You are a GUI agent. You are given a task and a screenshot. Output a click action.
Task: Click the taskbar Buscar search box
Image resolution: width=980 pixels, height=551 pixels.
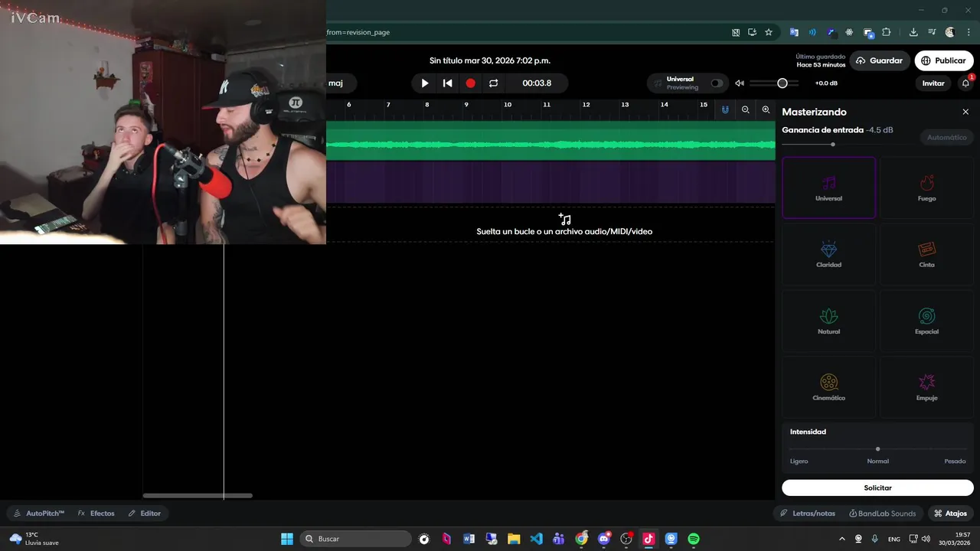pyautogui.click(x=355, y=539)
